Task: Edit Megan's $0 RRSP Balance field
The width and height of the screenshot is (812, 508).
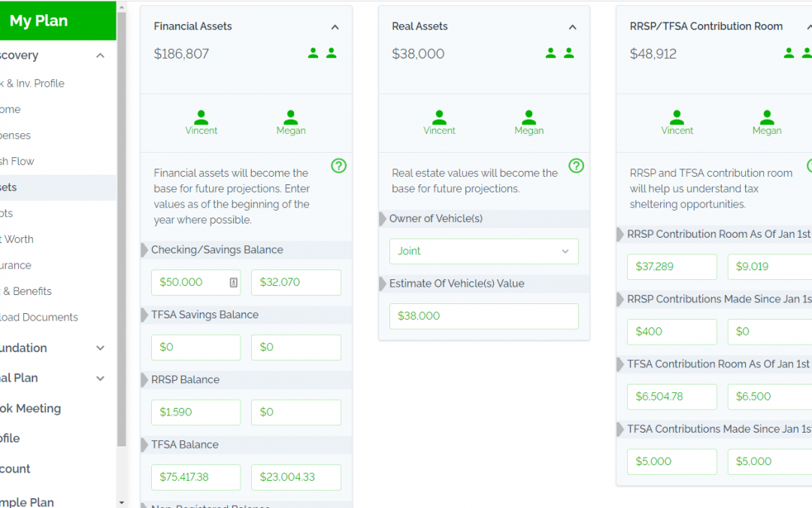Action: click(295, 412)
